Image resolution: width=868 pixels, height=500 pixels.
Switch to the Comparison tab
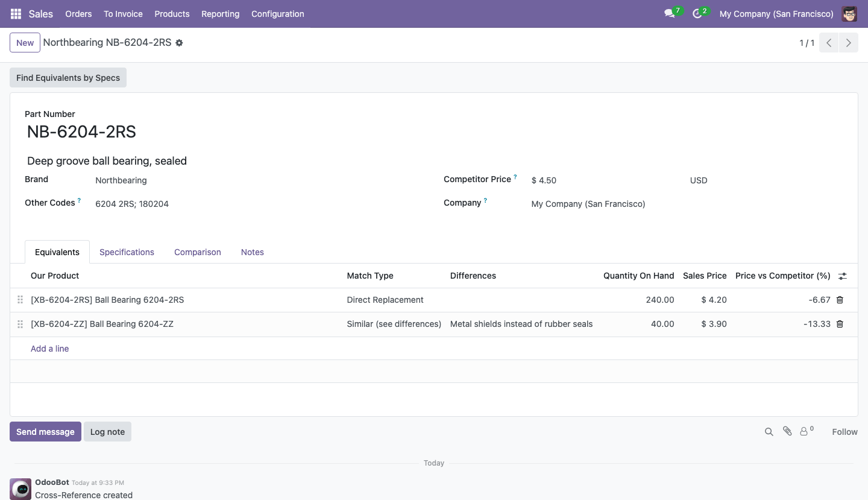(198, 252)
